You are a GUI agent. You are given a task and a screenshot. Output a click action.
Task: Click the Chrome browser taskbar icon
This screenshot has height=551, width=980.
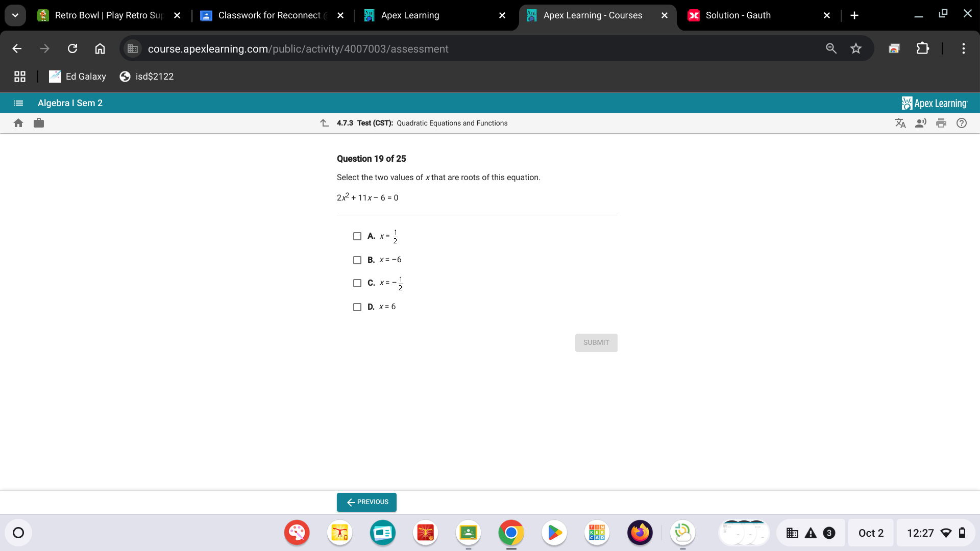pyautogui.click(x=511, y=532)
